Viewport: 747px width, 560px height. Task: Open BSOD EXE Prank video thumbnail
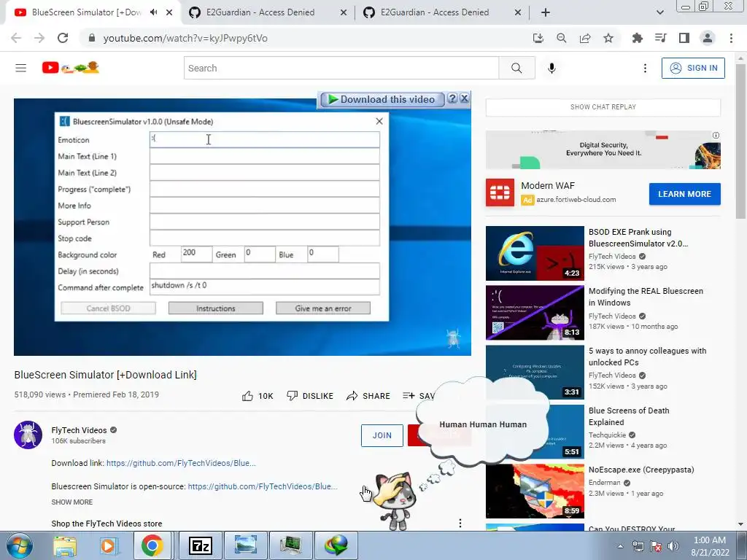tap(535, 253)
